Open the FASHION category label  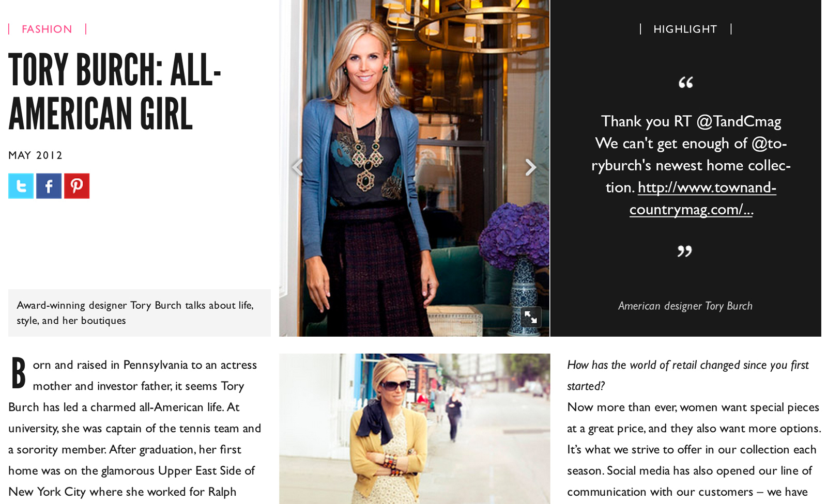47,29
